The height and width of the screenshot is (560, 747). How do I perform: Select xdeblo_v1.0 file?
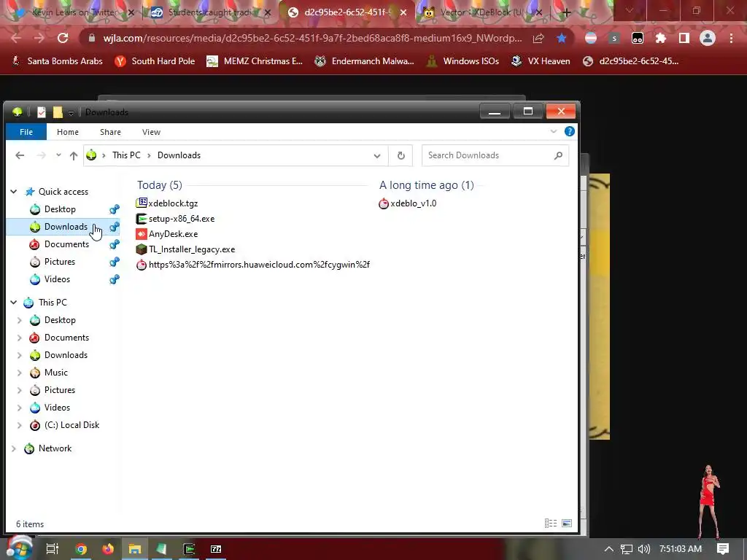point(408,203)
